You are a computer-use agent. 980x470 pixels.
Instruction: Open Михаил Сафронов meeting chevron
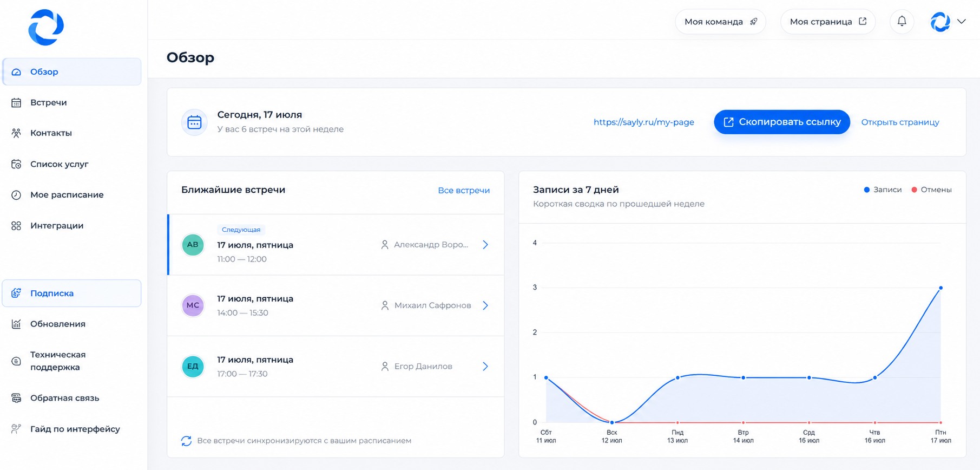(485, 305)
